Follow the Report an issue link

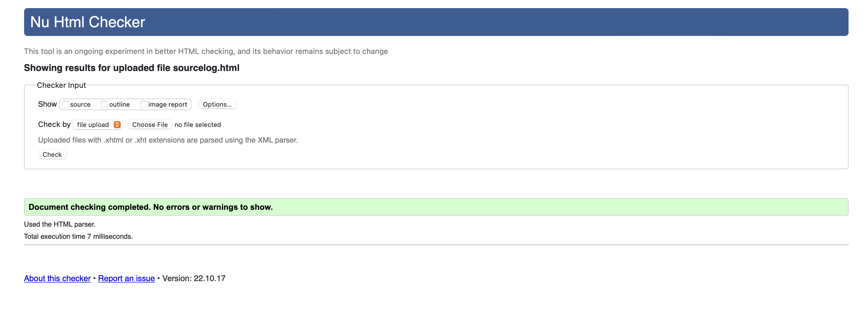click(x=126, y=278)
